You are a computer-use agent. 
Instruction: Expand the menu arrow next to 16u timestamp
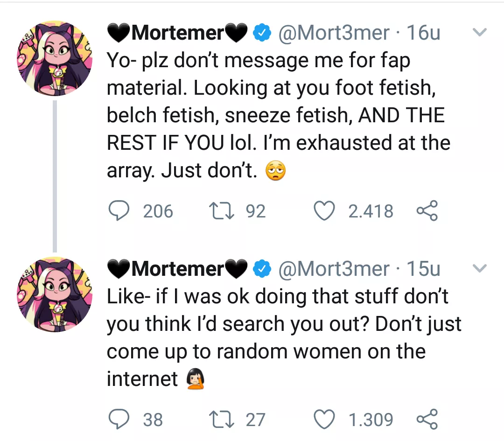coord(480,32)
